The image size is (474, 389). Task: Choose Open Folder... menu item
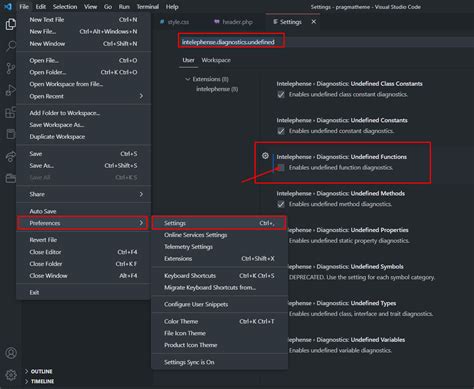[x=84, y=72]
